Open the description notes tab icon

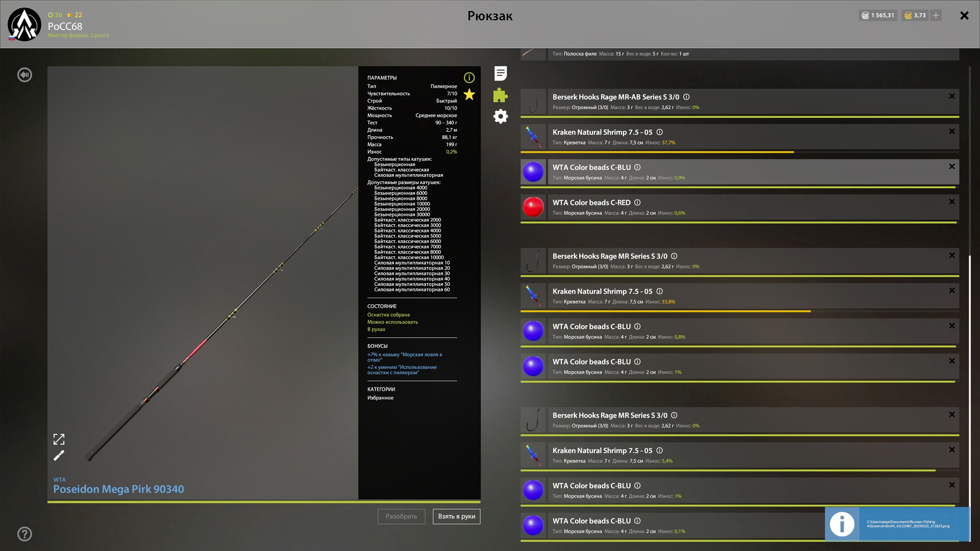(501, 73)
